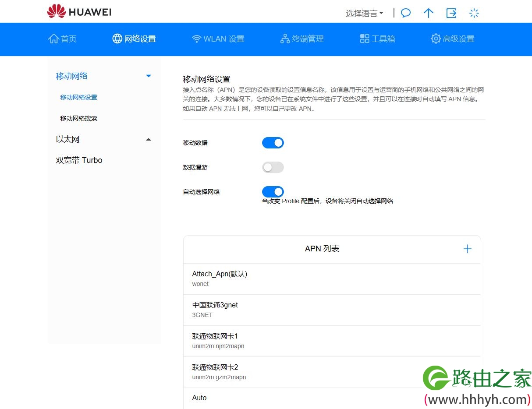Click the Wi-Fi icon for WLAN 设置
This screenshot has width=532, height=409.
(197, 39)
